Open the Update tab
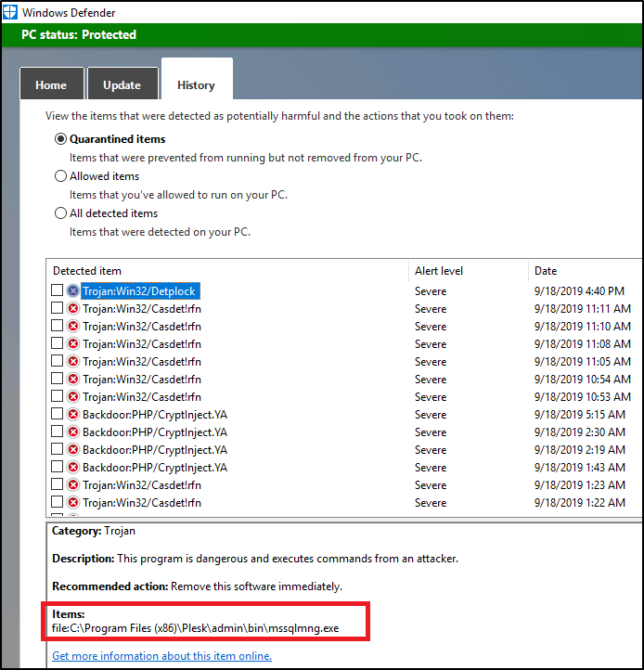The image size is (644, 670). (122, 85)
